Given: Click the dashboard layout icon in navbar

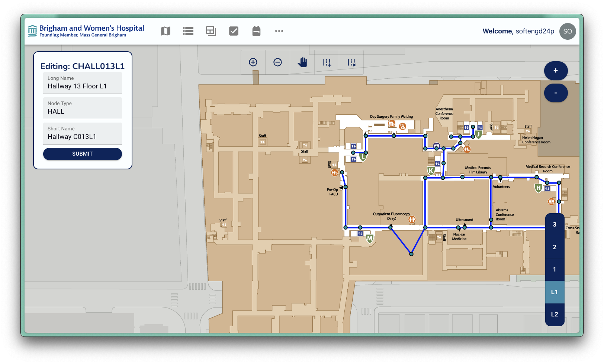Looking at the screenshot, I should (x=211, y=31).
